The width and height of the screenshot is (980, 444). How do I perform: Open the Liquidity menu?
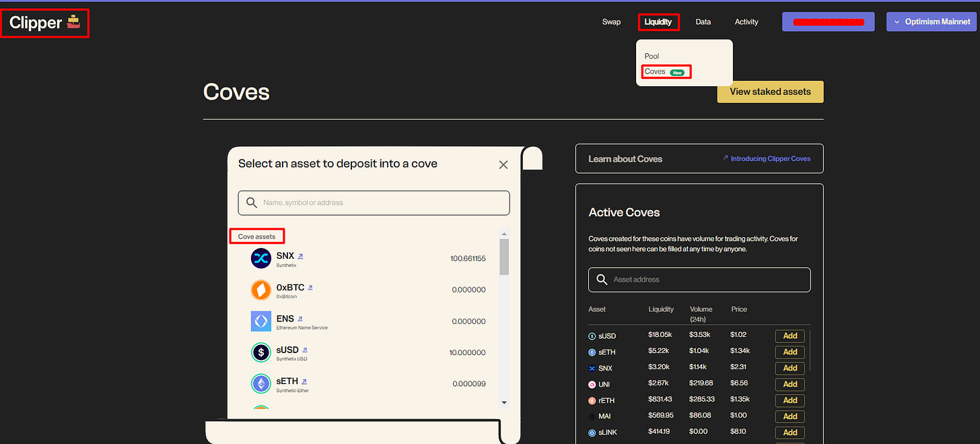click(x=658, y=22)
